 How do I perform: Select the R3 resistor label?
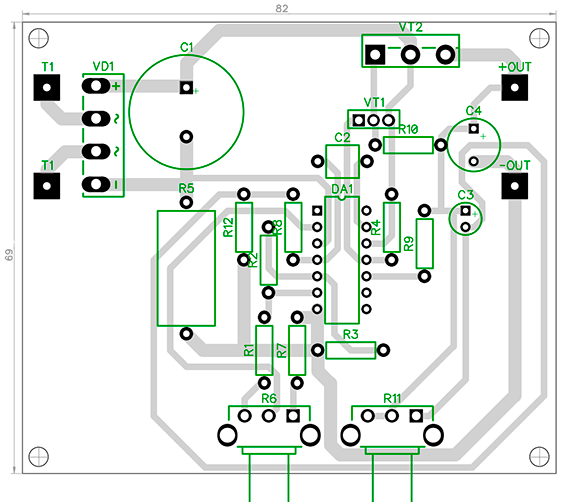tap(350, 335)
